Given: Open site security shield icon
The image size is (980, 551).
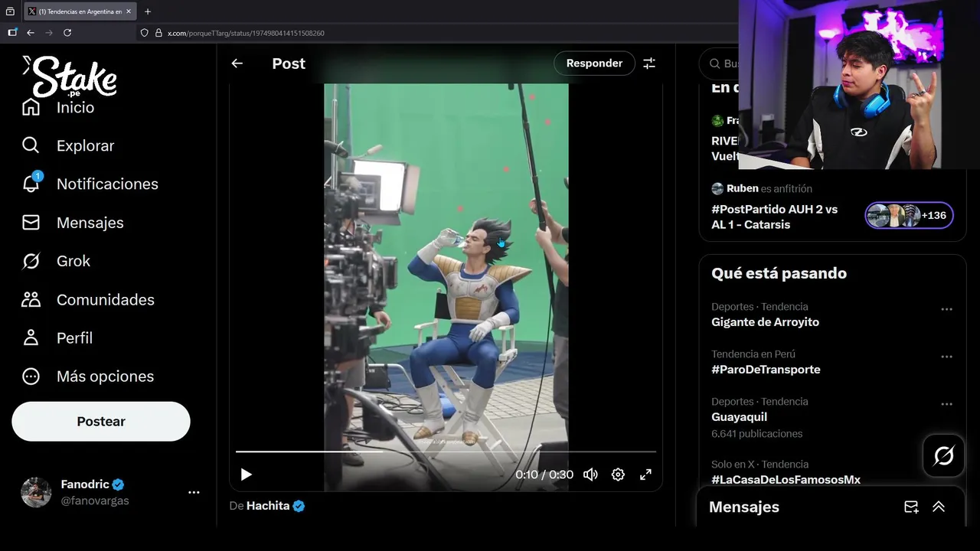Looking at the screenshot, I should click(144, 33).
